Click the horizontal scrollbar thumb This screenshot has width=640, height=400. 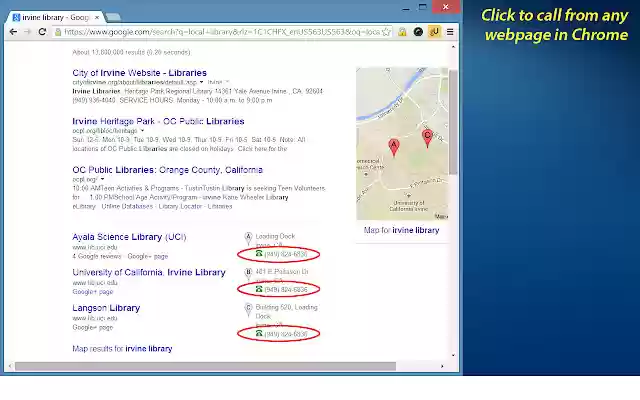click(x=205, y=367)
